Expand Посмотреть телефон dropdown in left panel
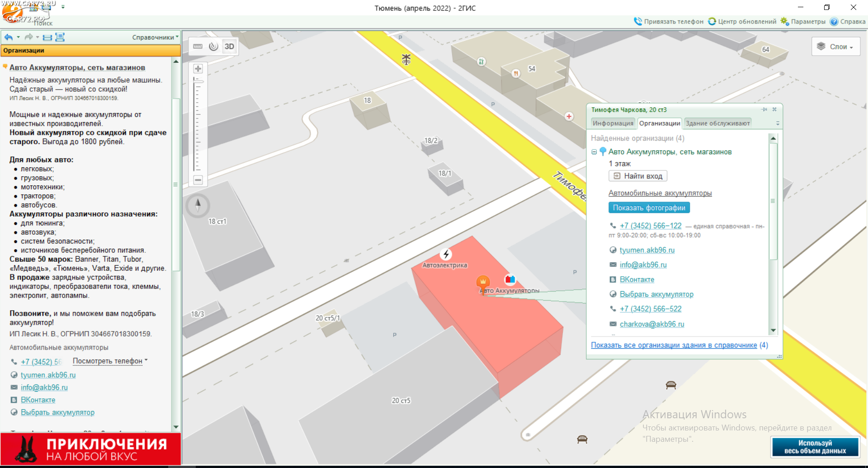The height and width of the screenshot is (468, 868). [110, 361]
